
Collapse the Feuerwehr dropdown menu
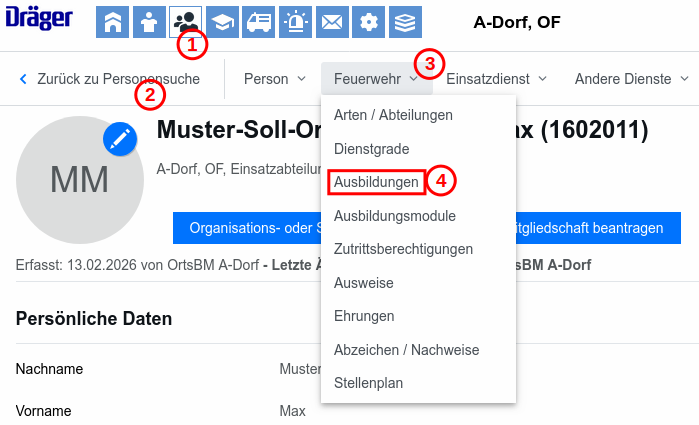(x=376, y=79)
